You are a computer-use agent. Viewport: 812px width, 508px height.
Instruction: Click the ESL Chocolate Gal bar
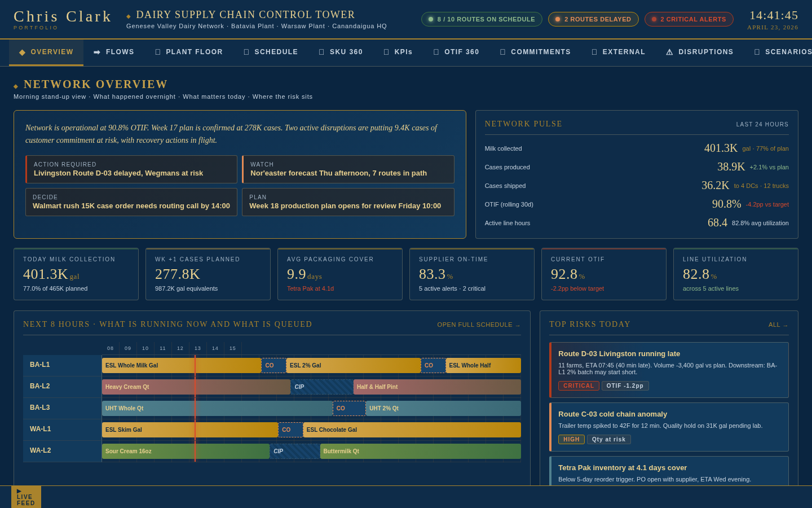click(x=412, y=430)
